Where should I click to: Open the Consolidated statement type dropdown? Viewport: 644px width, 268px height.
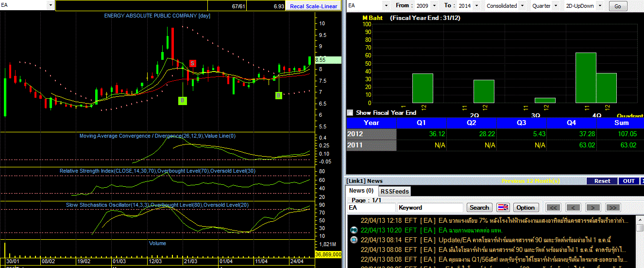coord(522,6)
